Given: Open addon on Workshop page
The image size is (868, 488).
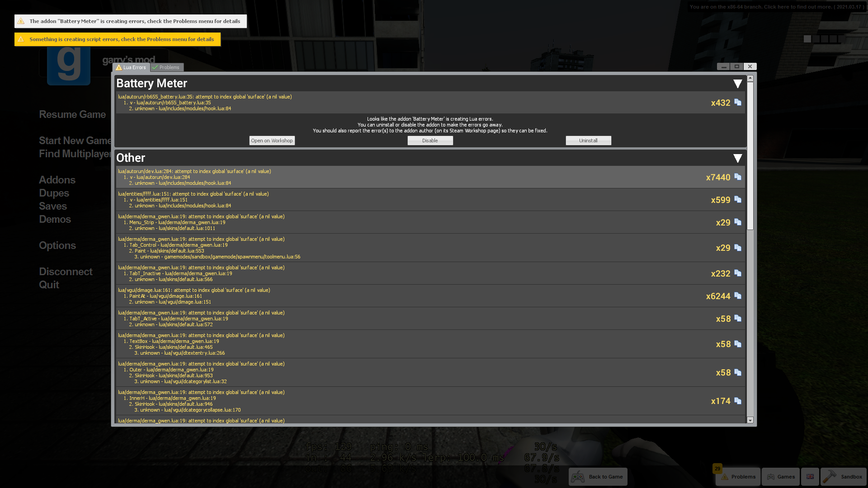Looking at the screenshot, I should 272,140.
